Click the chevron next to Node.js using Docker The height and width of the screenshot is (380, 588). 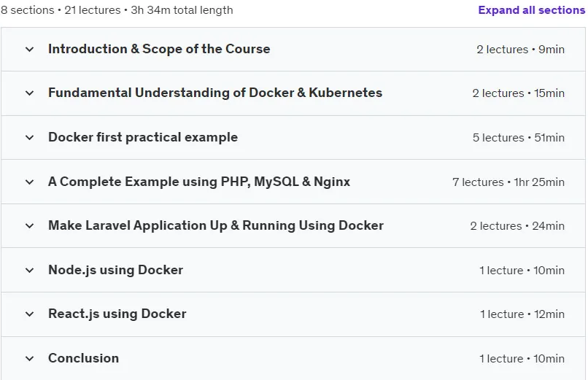(x=30, y=270)
